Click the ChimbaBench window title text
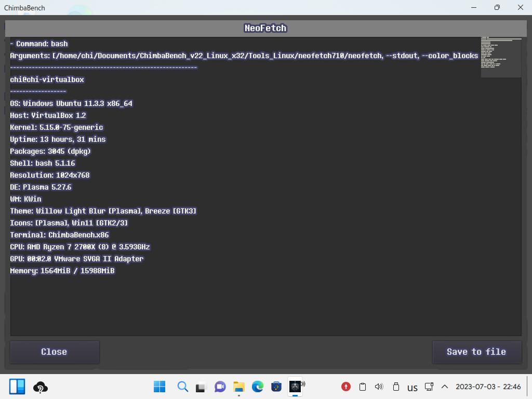 [24, 8]
